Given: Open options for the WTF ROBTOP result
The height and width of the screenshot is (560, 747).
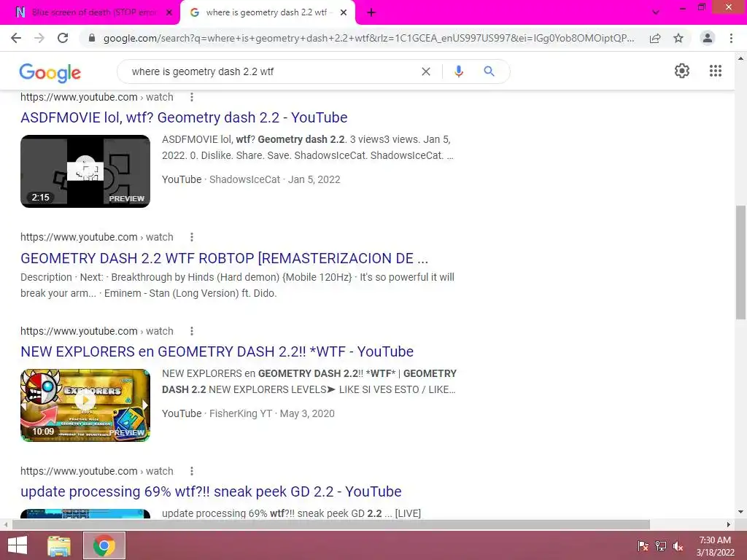Looking at the screenshot, I should [192, 237].
